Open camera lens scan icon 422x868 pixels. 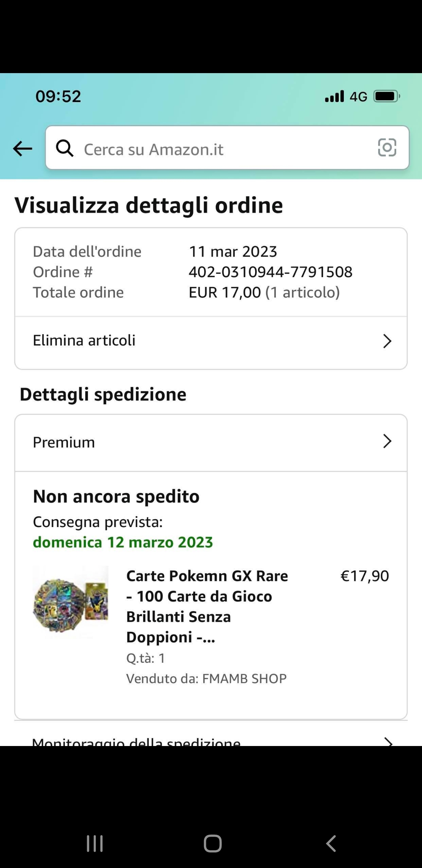(x=387, y=148)
